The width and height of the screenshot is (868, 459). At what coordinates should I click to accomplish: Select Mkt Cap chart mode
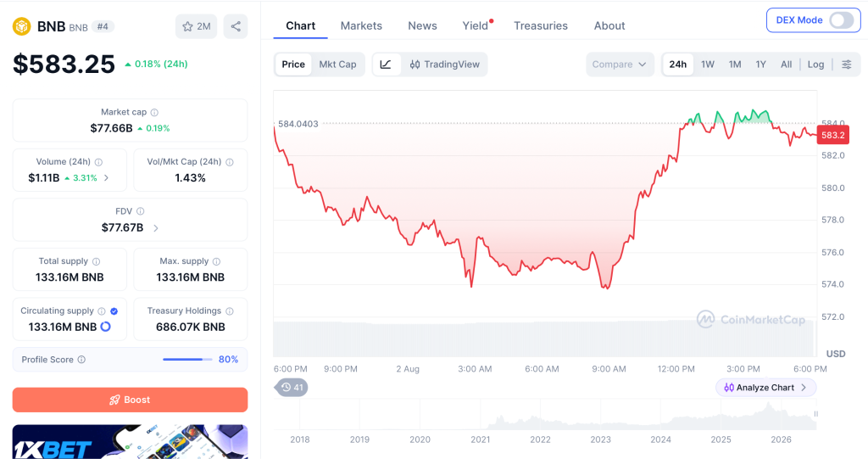pyautogui.click(x=337, y=64)
